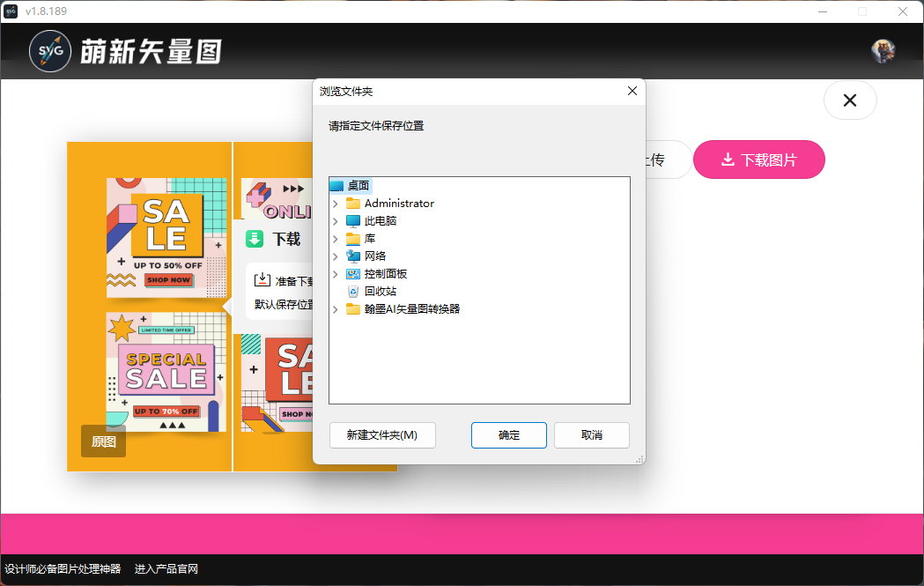The height and width of the screenshot is (586, 924).
Task: Click the 新建文件夹(M) button
Action: 382,435
